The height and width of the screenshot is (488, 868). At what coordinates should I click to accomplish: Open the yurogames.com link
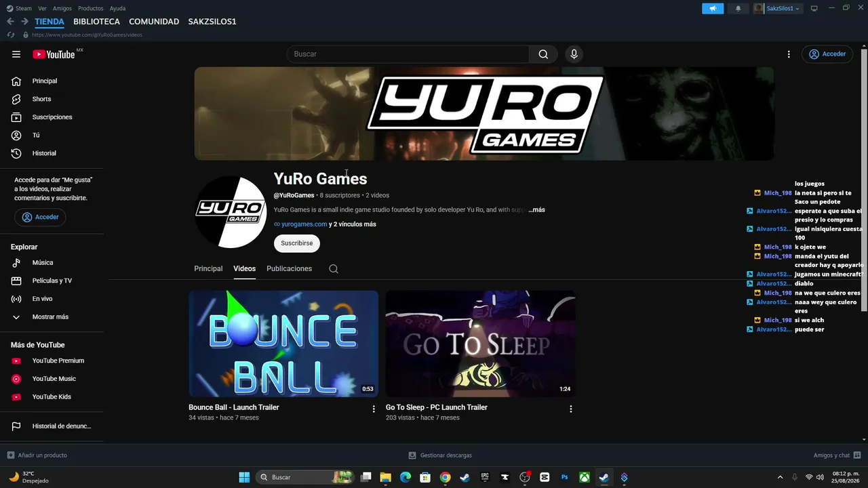pyautogui.click(x=304, y=224)
